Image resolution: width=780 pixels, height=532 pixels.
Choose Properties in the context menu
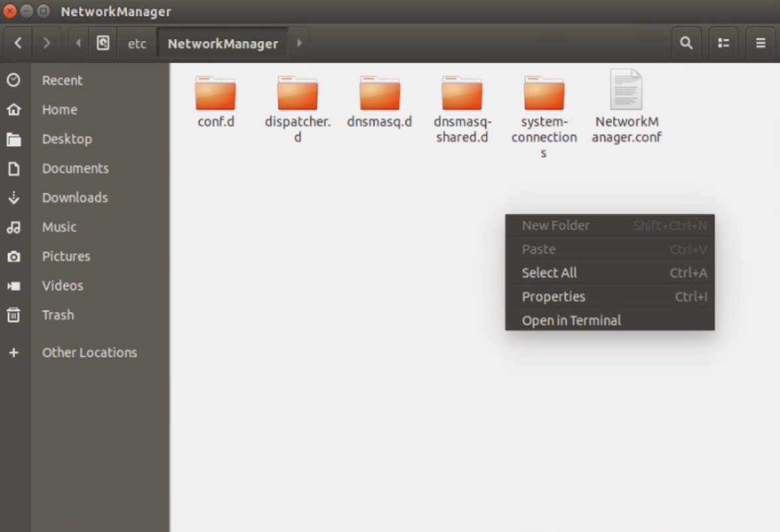coord(610,297)
